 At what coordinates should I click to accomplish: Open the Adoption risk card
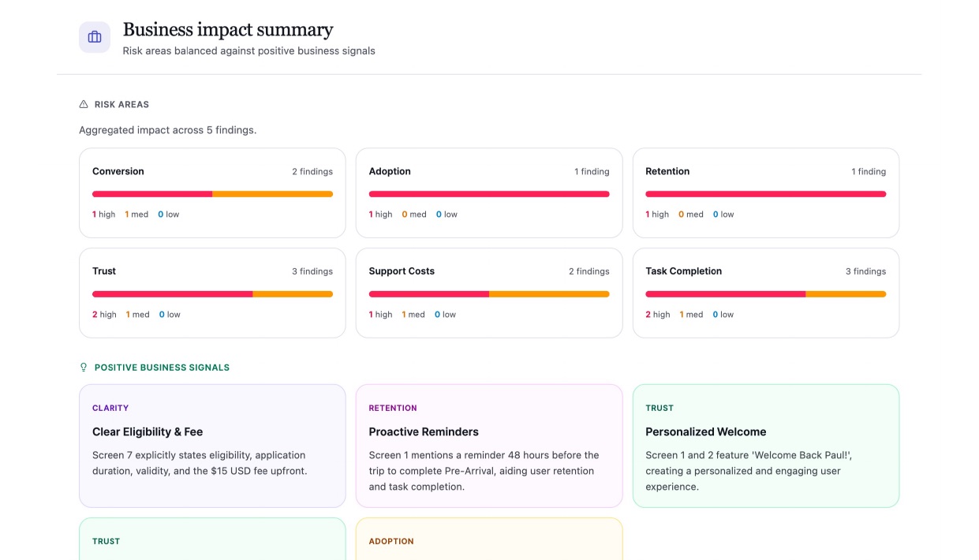tap(489, 193)
